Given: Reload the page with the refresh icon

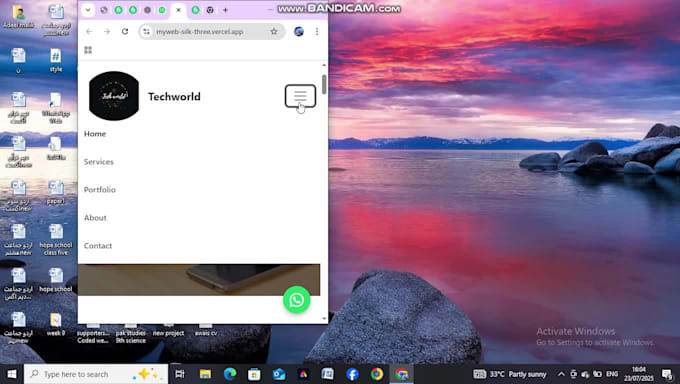Looking at the screenshot, I should [125, 31].
